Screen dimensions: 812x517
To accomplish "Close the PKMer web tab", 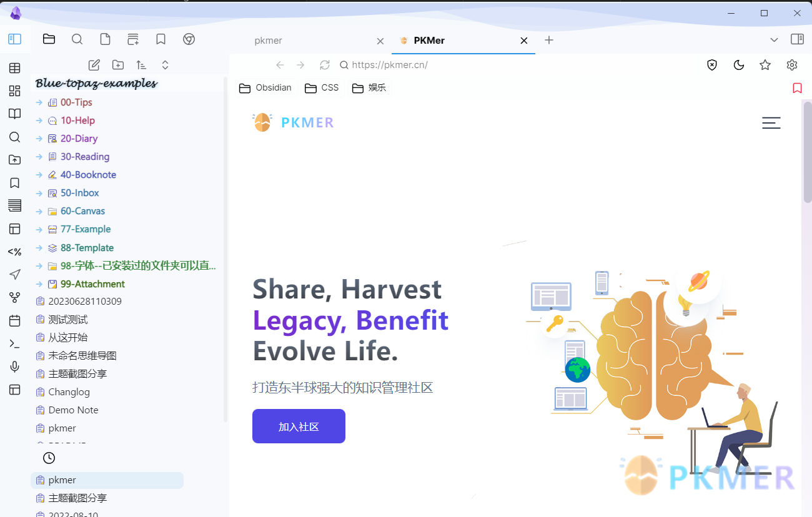I will pos(524,41).
